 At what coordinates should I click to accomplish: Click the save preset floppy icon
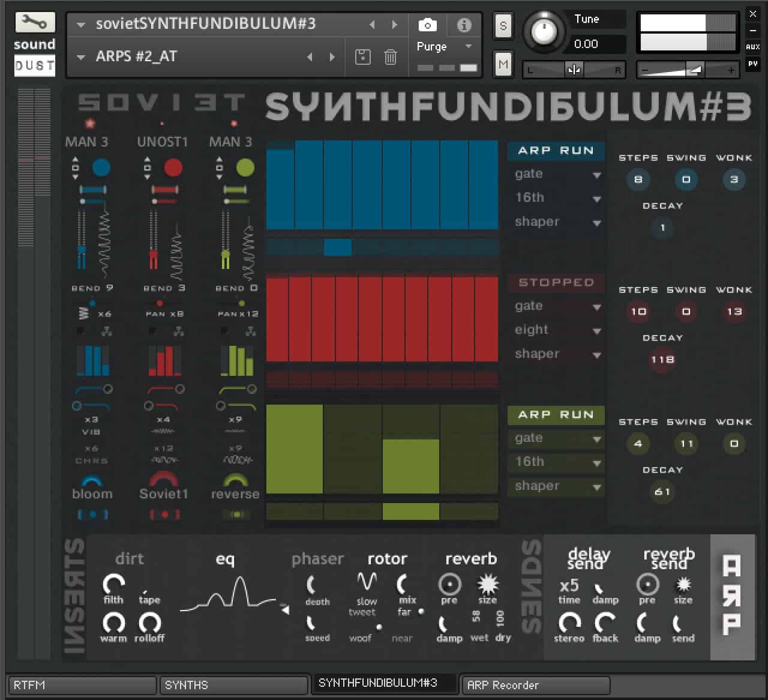point(362,57)
